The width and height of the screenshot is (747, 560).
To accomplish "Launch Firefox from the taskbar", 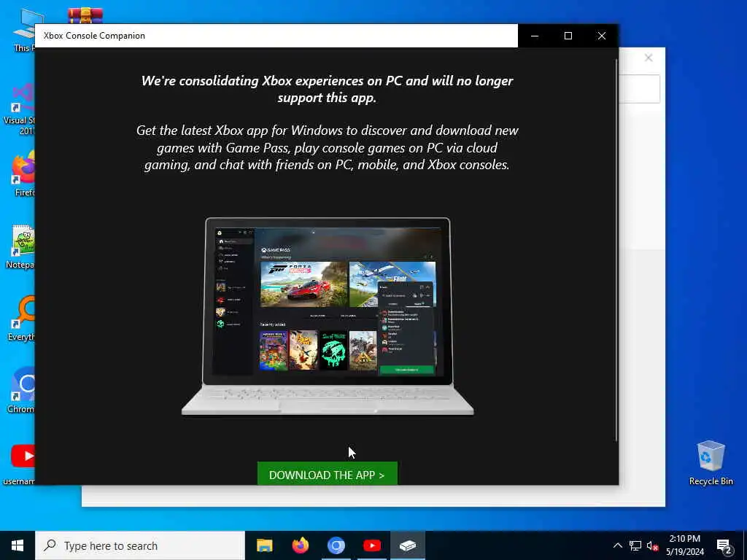I will click(x=300, y=545).
